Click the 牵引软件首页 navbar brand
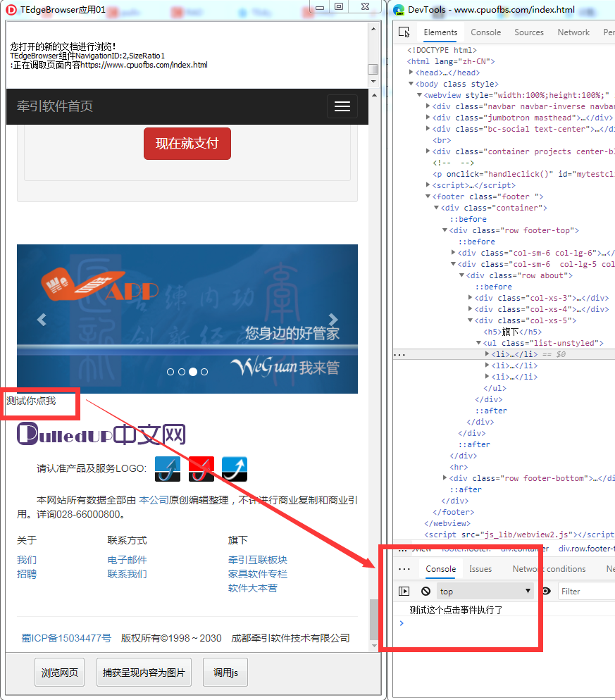Viewport: 615px width, 700px height. pos(55,106)
